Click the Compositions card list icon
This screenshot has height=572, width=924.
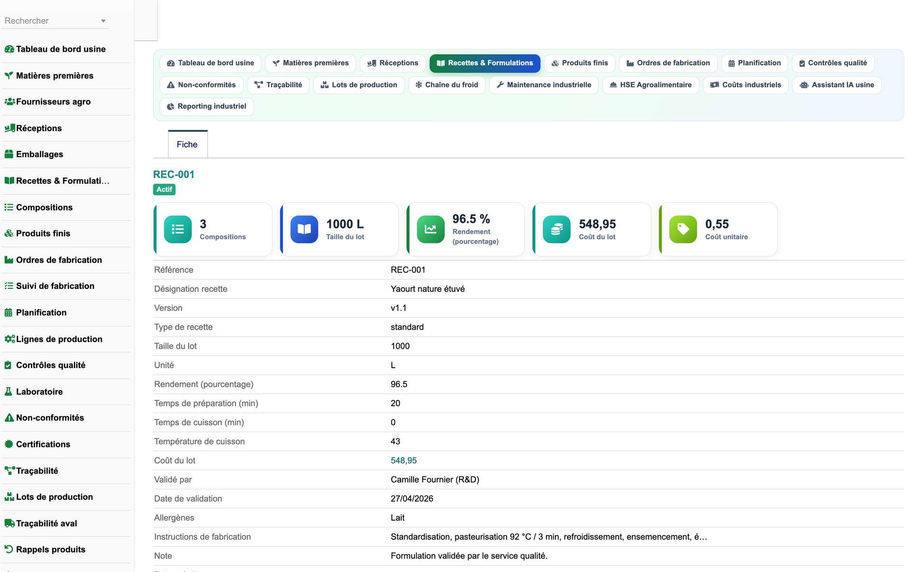(178, 229)
